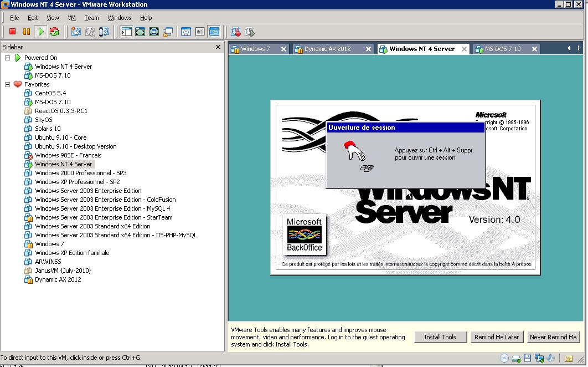Click the CD-ROM device icon in status bar

pos(504,359)
